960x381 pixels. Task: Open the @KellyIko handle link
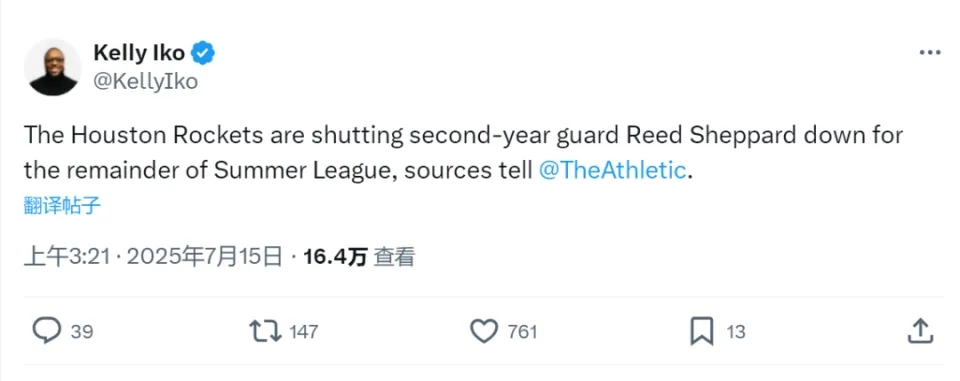tap(146, 81)
